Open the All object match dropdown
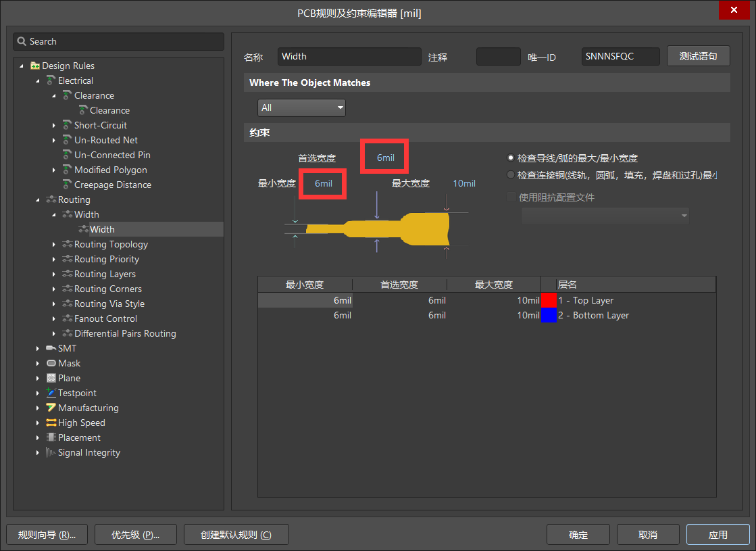Image resolution: width=756 pixels, height=551 pixels. click(301, 107)
